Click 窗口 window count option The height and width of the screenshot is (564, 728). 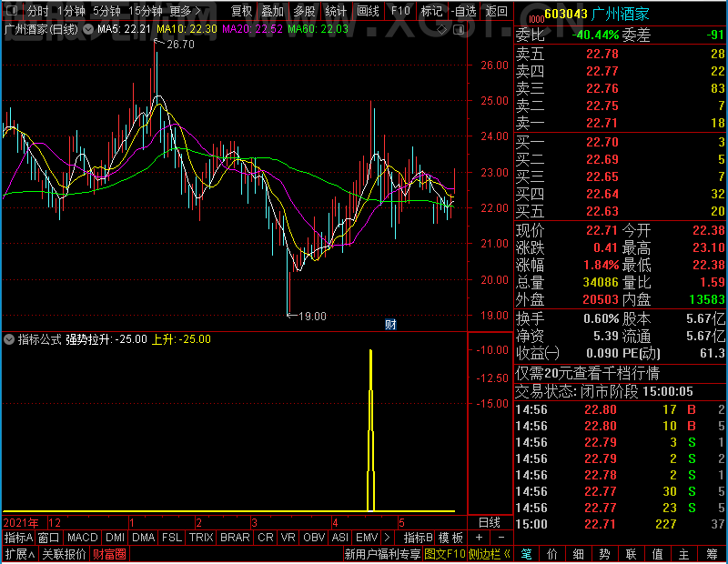pyautogui.click(x=49, y=538)
